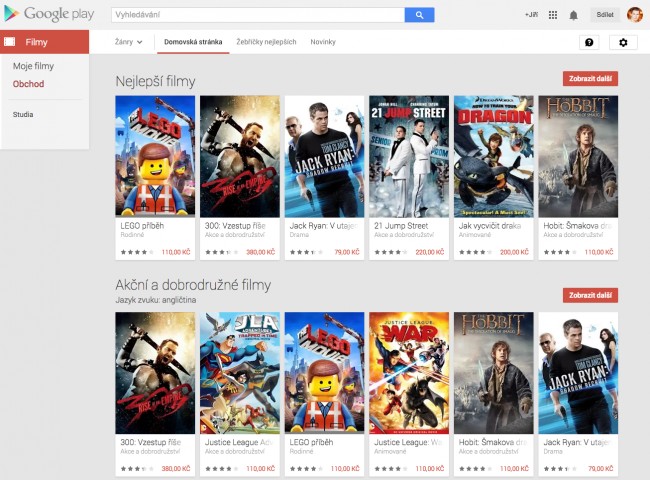
Task: Click Zobrazit další for Akční a dobrodružné filmy
Action: [x=590, y=295]
